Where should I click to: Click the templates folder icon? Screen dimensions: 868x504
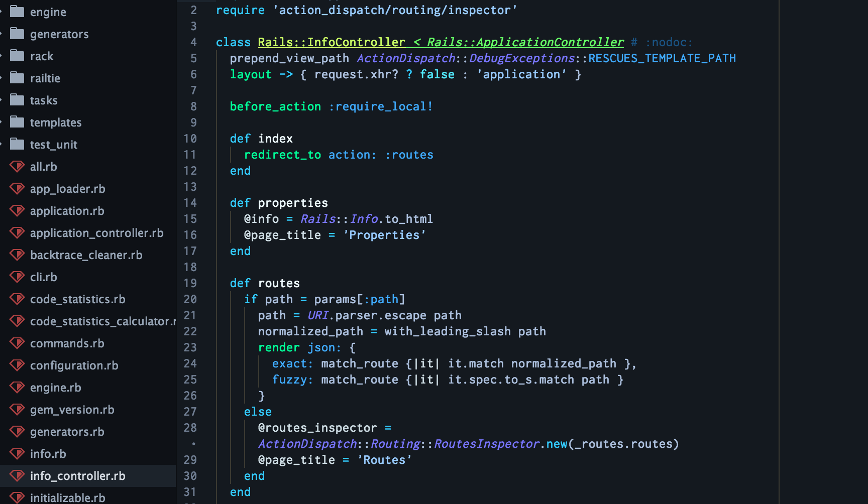click(17, 122)
